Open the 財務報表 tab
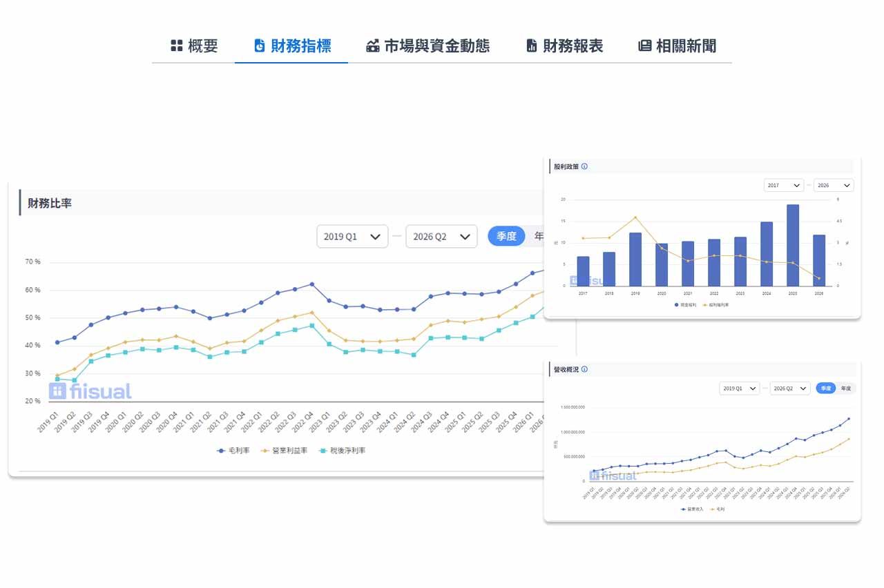Viewport: 884px width, 588px height. tap(564, 46)
